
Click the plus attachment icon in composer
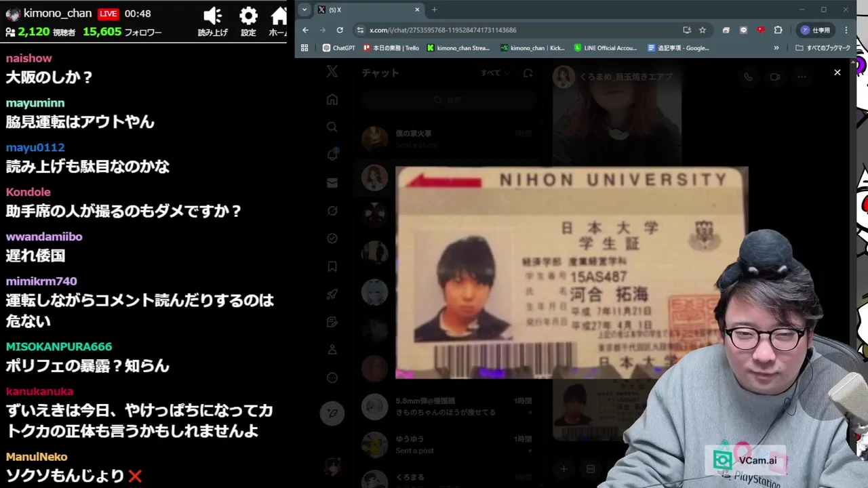coord(564,468)
